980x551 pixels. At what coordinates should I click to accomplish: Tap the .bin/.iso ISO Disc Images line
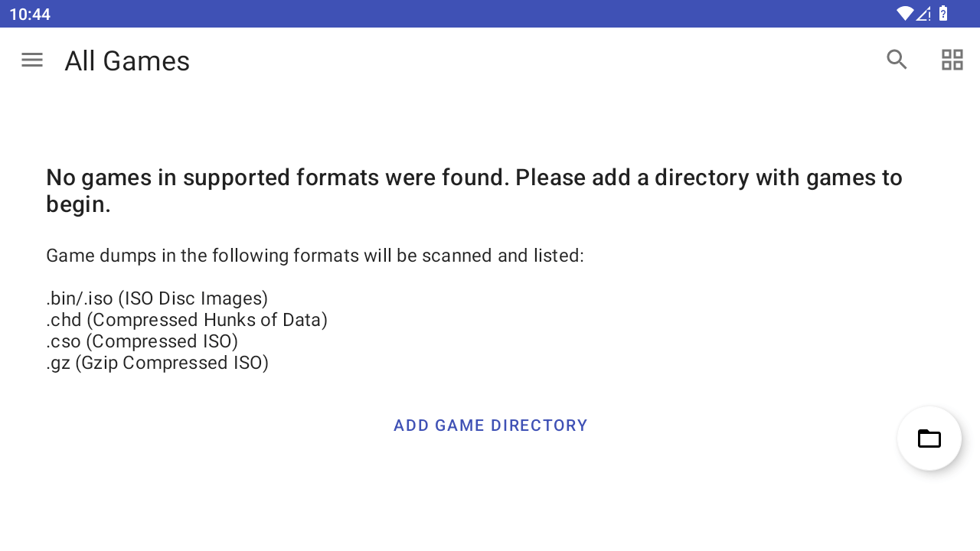tap(157, 298)
